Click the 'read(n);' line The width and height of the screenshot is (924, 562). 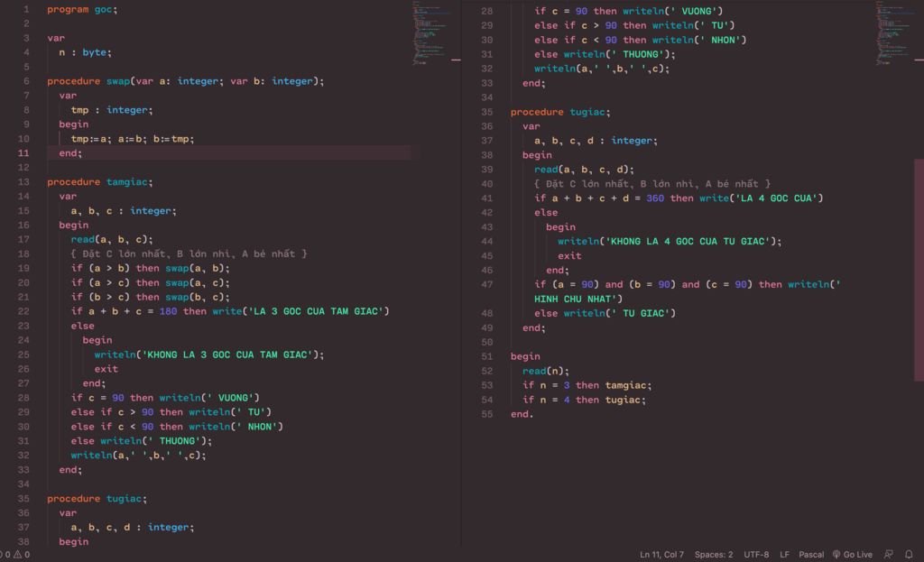click(546, 371)
